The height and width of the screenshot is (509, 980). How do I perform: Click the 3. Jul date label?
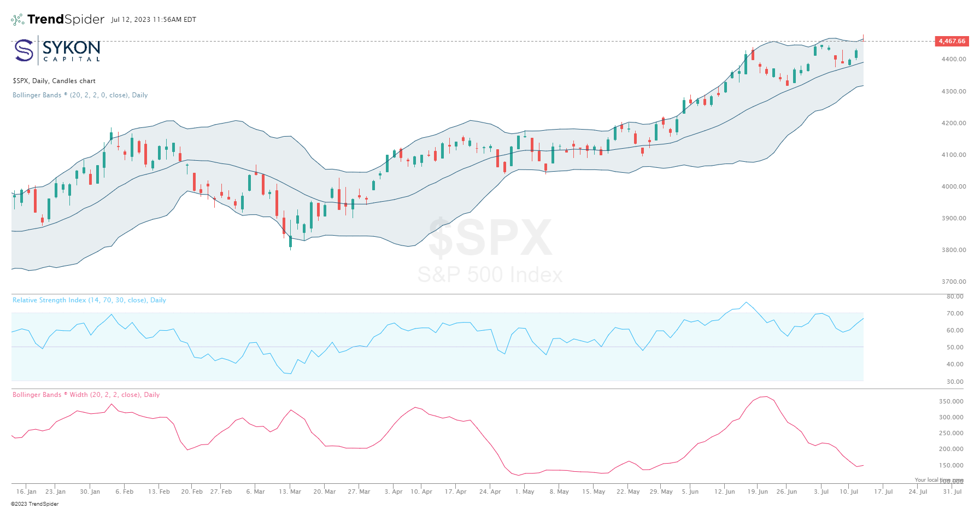coord(821,492)
